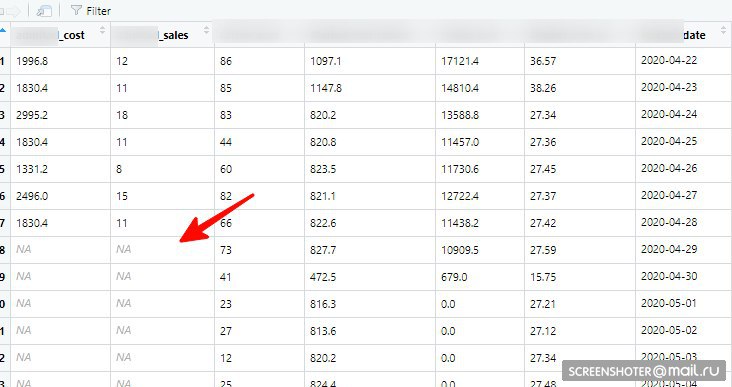Click 1830.4 cell in 2020-04-28 row
This screenshot has height=387, width=732.
tap(32, 224)
